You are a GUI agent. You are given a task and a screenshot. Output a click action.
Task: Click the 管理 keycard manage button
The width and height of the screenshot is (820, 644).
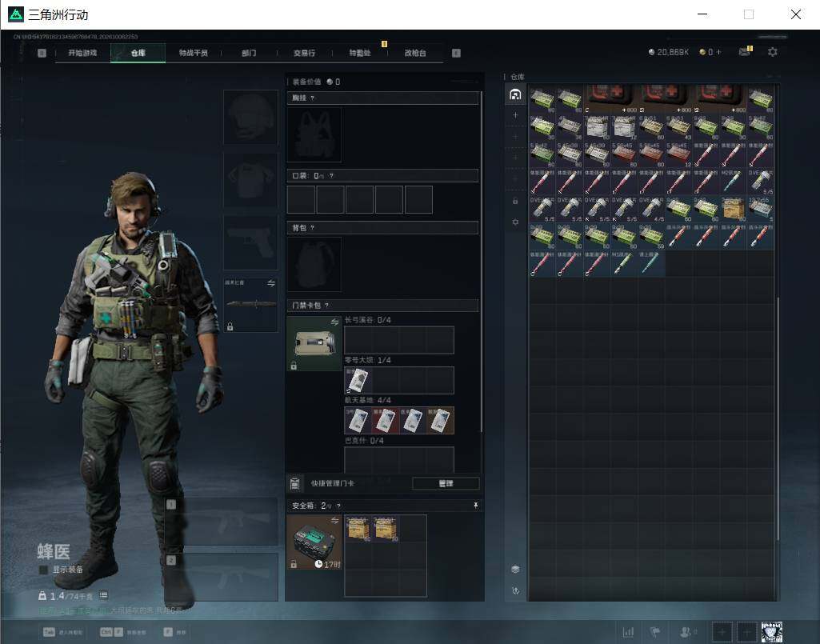click(446, 483)
